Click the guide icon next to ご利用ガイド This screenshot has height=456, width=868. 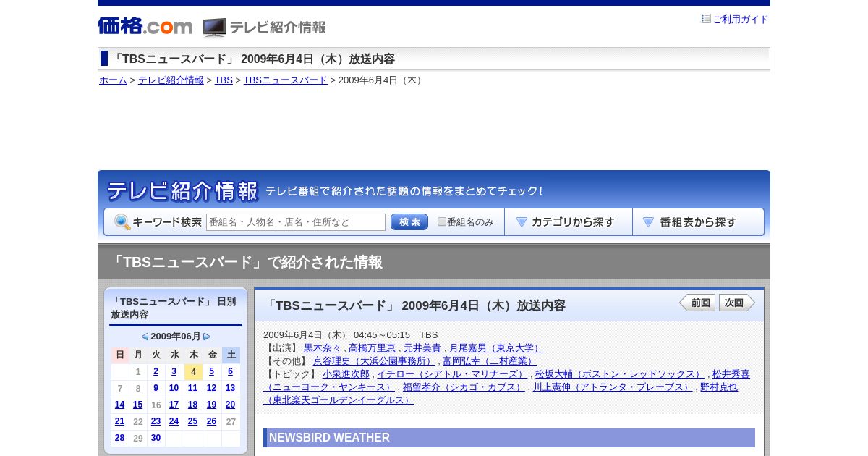tap(706, 19)
